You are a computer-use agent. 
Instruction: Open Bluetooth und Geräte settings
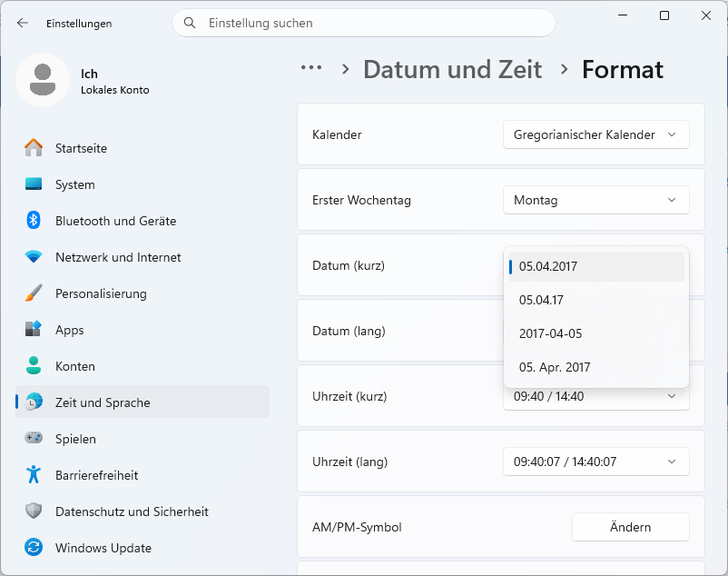143,221
